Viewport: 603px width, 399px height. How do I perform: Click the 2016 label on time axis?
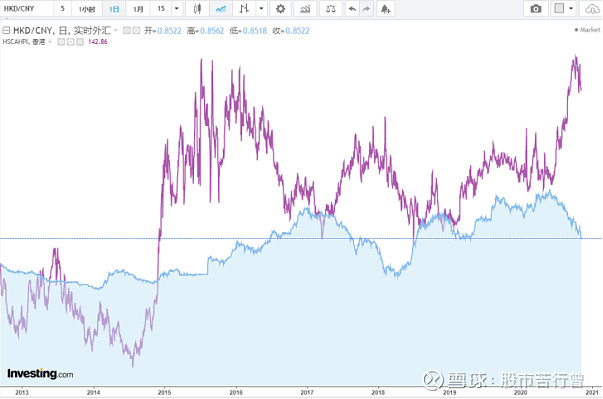[236, 392]
